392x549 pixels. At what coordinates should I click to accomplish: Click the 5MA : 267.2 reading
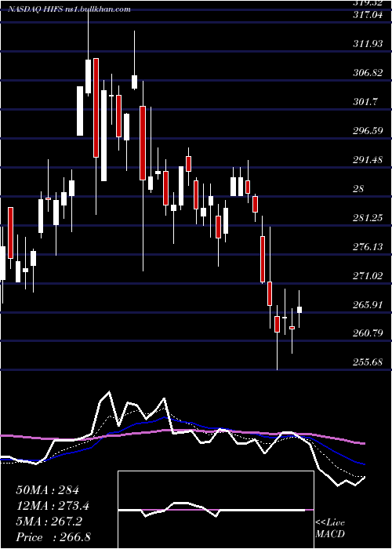[x=49, y=522]
